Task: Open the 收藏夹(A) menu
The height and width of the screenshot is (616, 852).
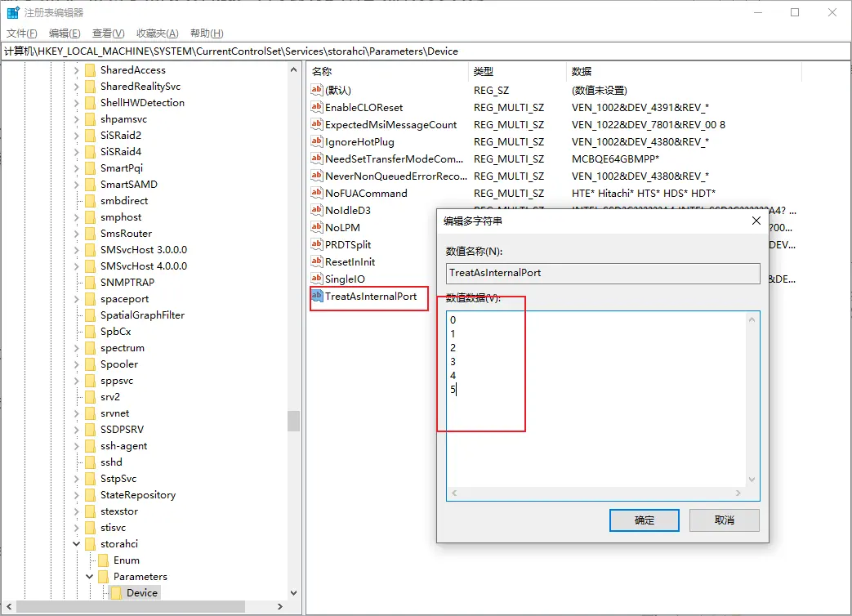Action: pyautogui.click(x=157, y=33)
